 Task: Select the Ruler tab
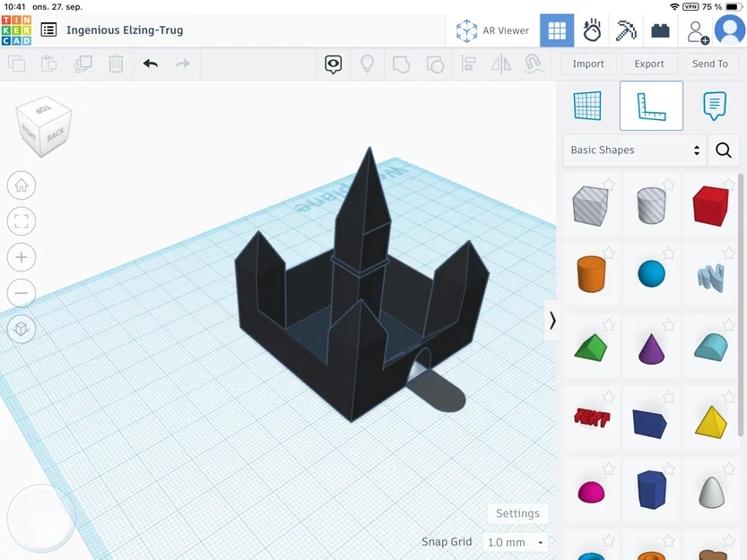pos(651,106)
